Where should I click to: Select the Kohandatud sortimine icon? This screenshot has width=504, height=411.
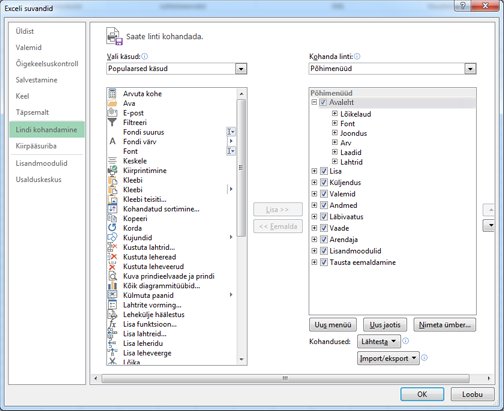tap(112, 209)
